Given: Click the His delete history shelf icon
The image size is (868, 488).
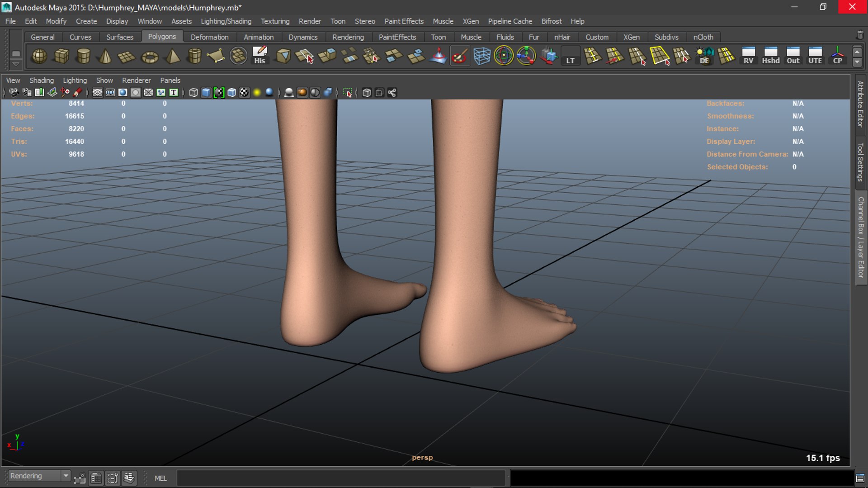Looking at the screenshot, I should [260, 56].
